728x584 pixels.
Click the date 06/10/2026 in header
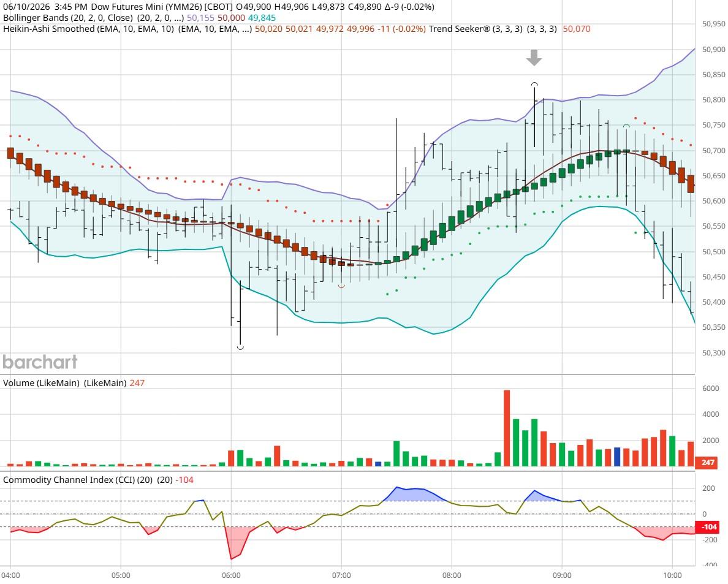(26, 7)
